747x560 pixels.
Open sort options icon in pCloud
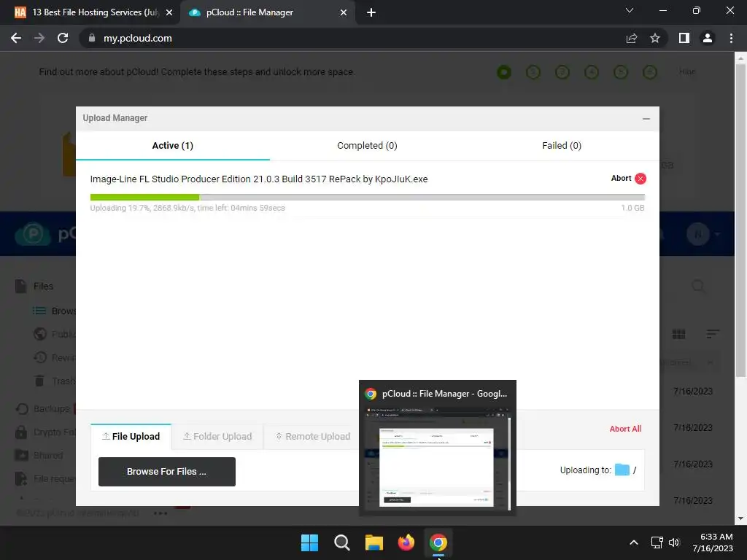[x=712, y=334]
